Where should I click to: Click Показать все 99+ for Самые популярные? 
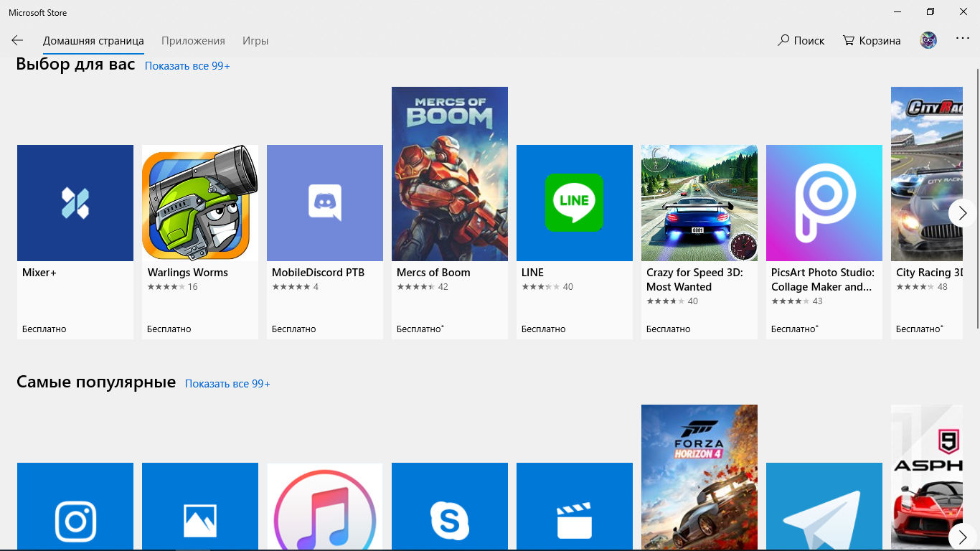click(227, 384)
